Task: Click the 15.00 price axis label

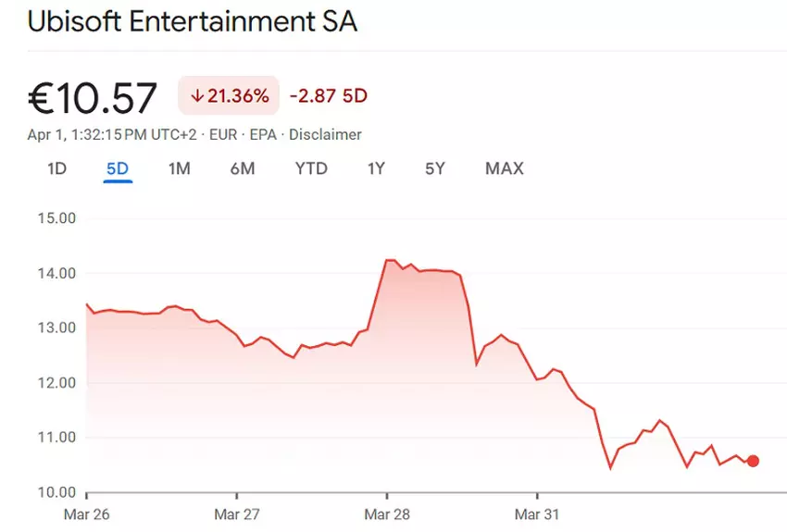Action: pyautogui.click(x=57, y=219)
